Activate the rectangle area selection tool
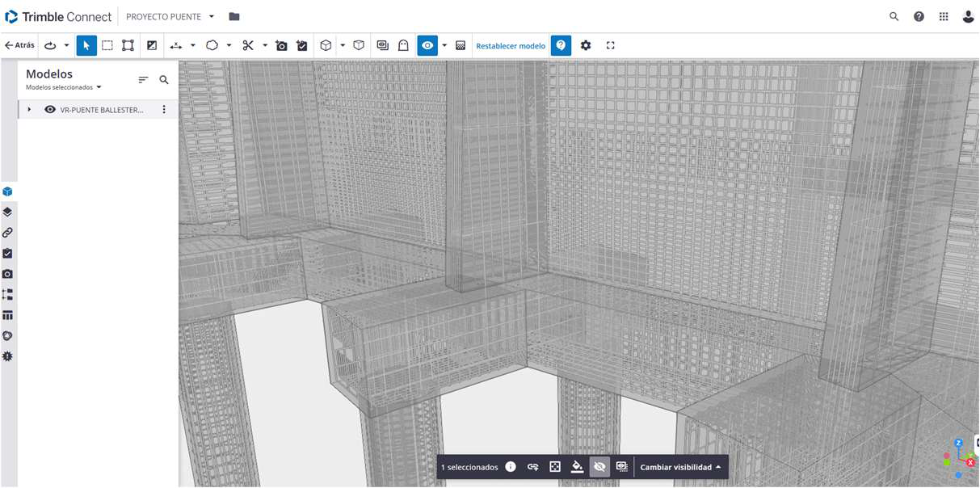 pyautogui.click(x=107, y=46)
